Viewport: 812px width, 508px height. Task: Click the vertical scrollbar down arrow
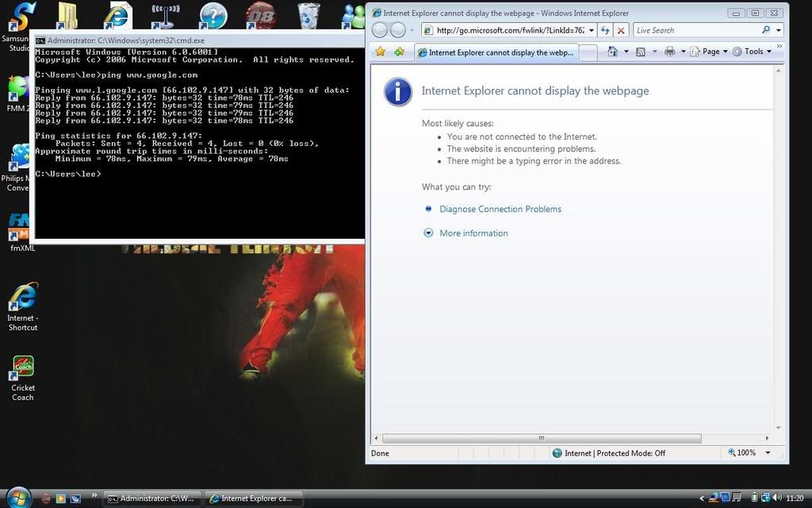point(779,428)
